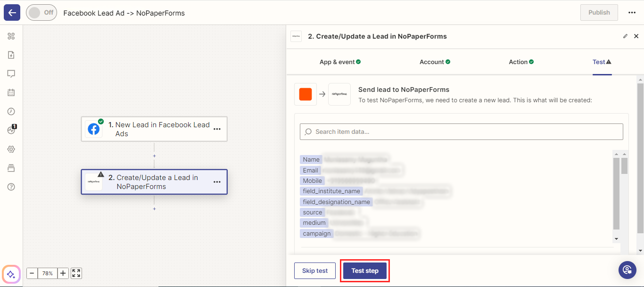Switch to the App & event tab
The image size is (644, 287).
(x=340, y=62)
